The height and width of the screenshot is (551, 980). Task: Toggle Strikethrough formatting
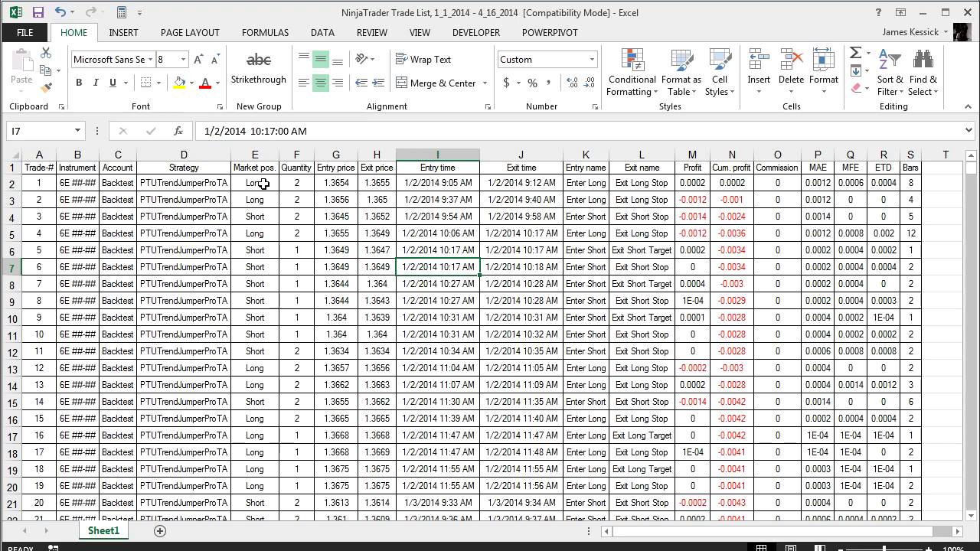pos(259,68)
